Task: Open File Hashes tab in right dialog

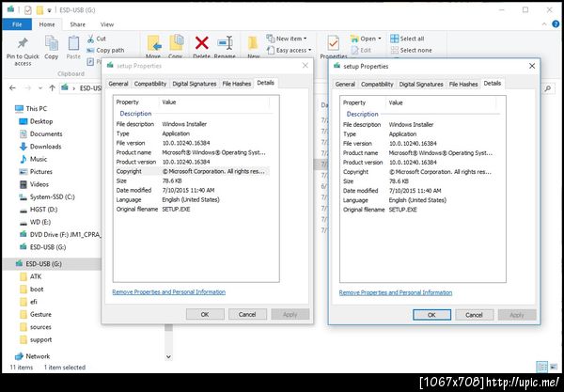Action: pos(462,85)
